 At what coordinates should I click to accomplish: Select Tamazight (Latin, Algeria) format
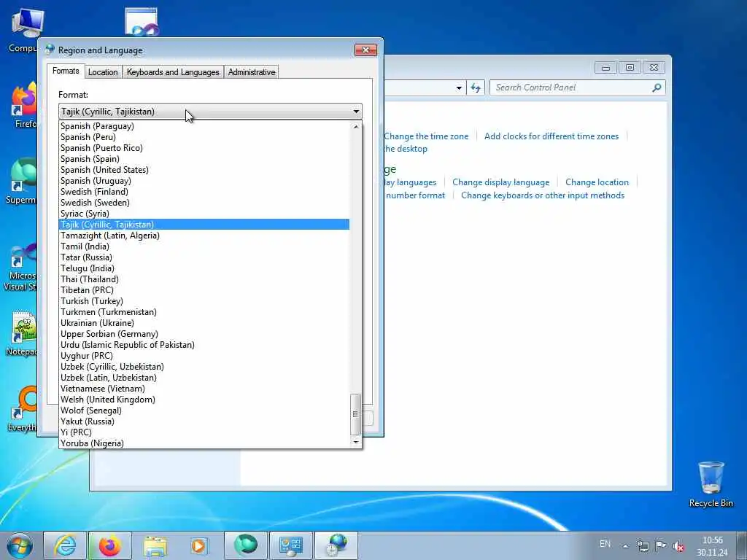204,236
